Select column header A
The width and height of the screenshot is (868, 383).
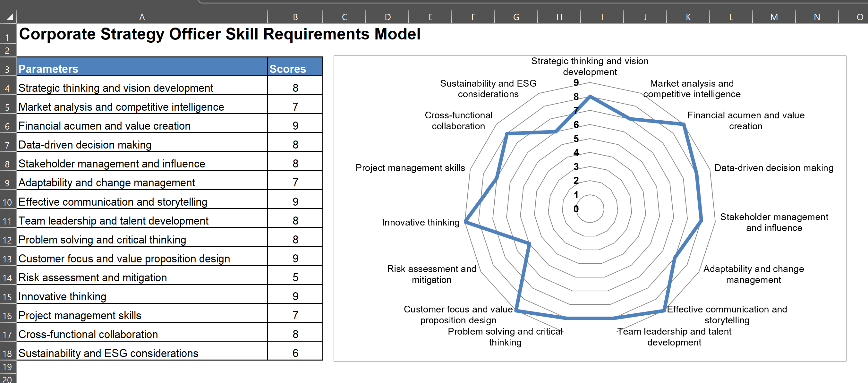tap(141, 16)
